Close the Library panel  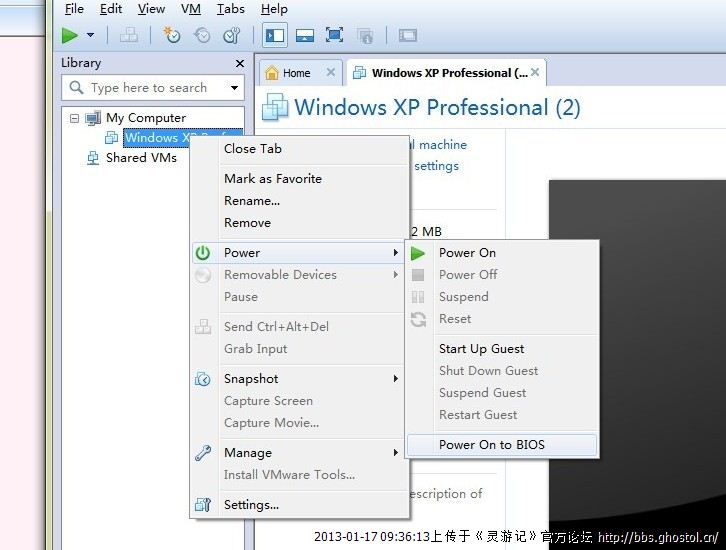coord(239,63)
